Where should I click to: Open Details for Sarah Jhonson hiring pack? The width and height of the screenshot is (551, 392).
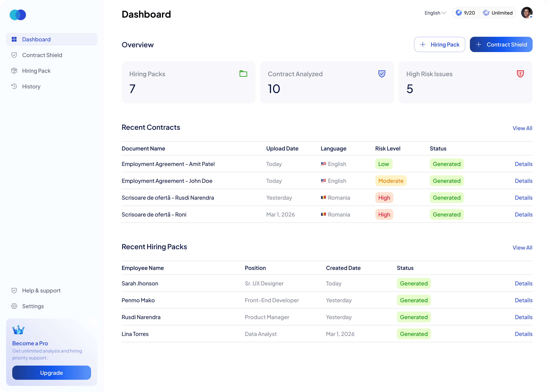click(x=523, y=283)
